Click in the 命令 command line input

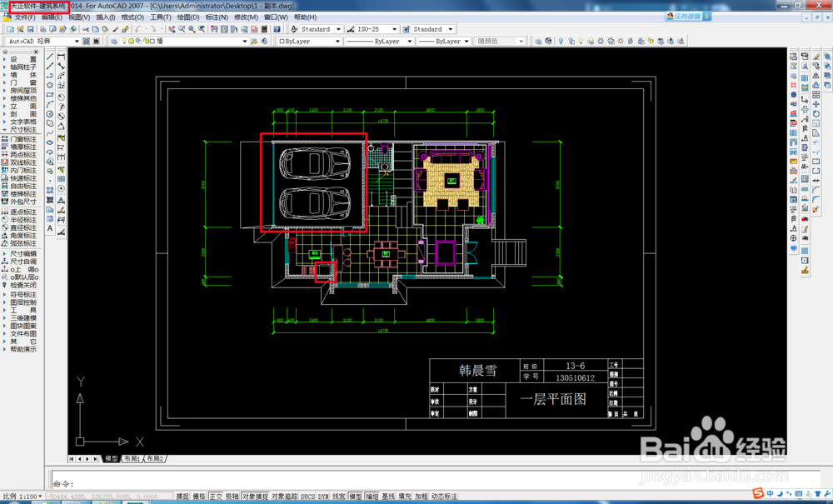click(416, 483)
